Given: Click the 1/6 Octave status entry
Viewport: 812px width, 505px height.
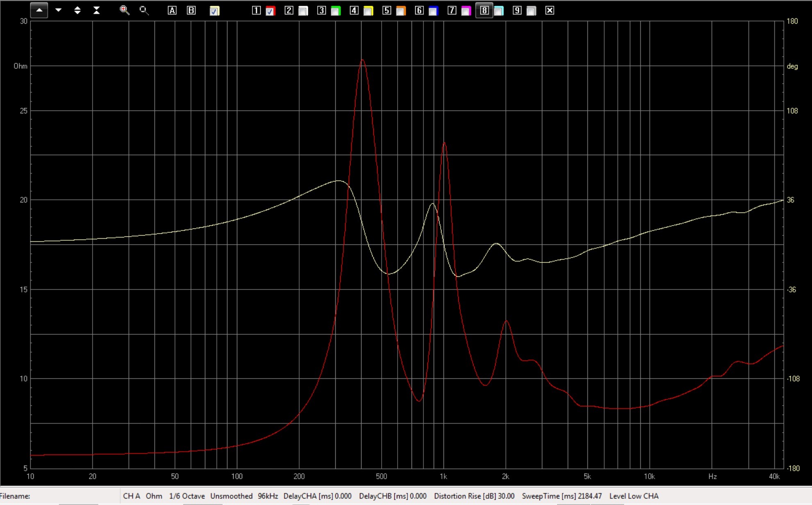Looking at the screenshot, I should point(187,496).
